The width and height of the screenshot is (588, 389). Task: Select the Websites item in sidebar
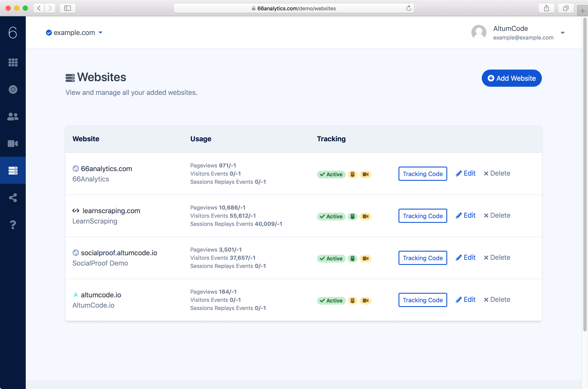(x=13, y=170)
